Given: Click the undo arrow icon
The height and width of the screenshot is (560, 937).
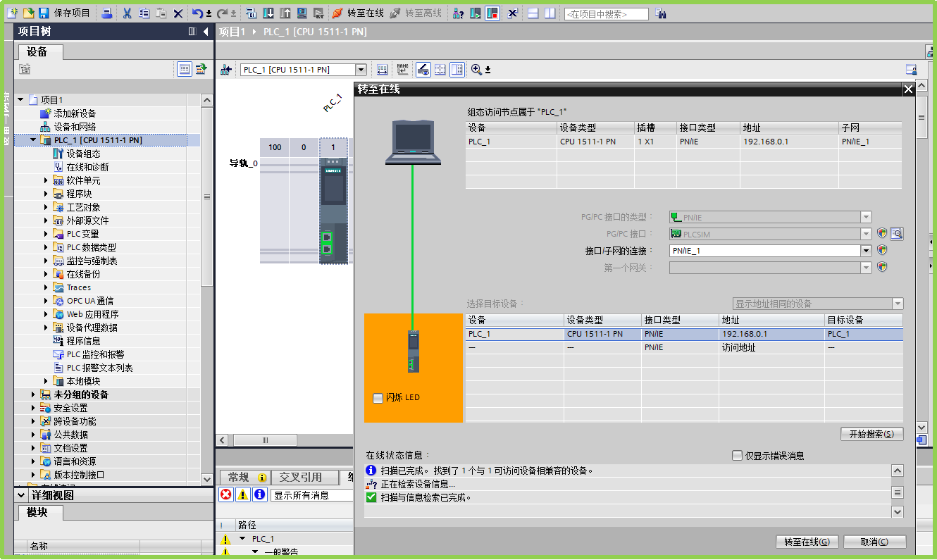Looking at the screenshot, I should coord(198,13).
